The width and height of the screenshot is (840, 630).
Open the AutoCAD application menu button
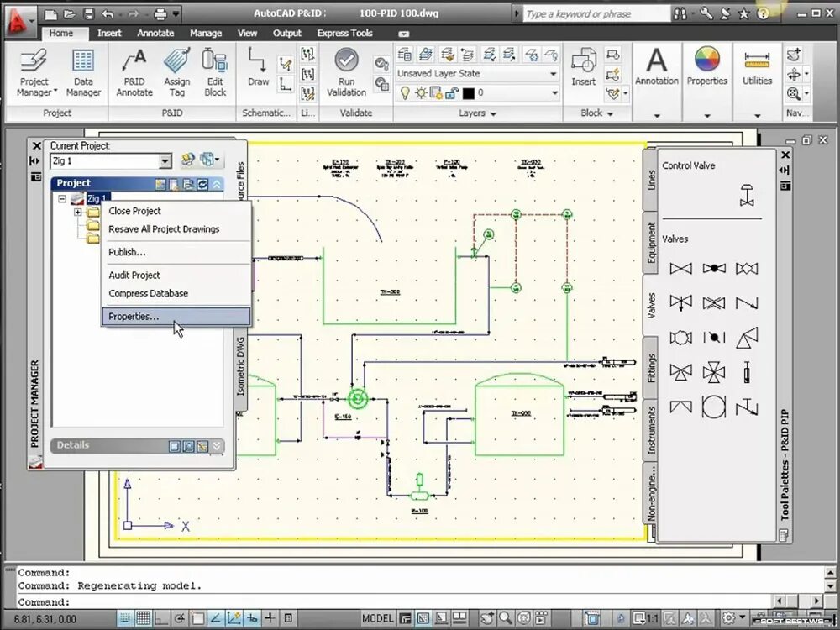(19, 22)
